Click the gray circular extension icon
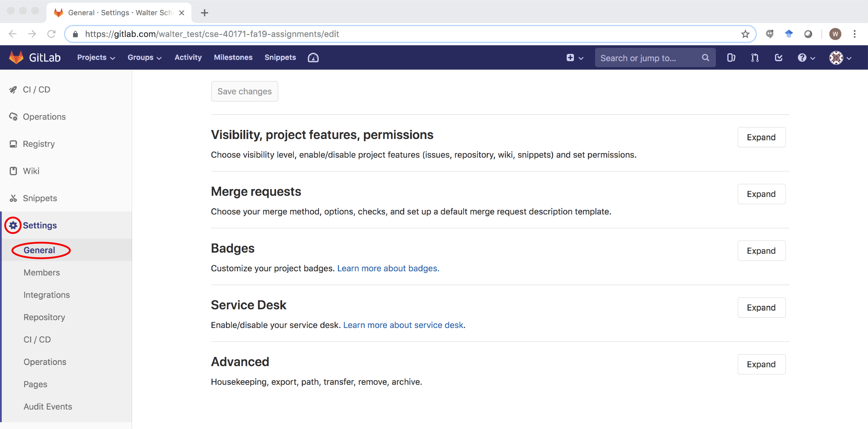This screenshot has width=868, height=429. (x=808, y=34)
